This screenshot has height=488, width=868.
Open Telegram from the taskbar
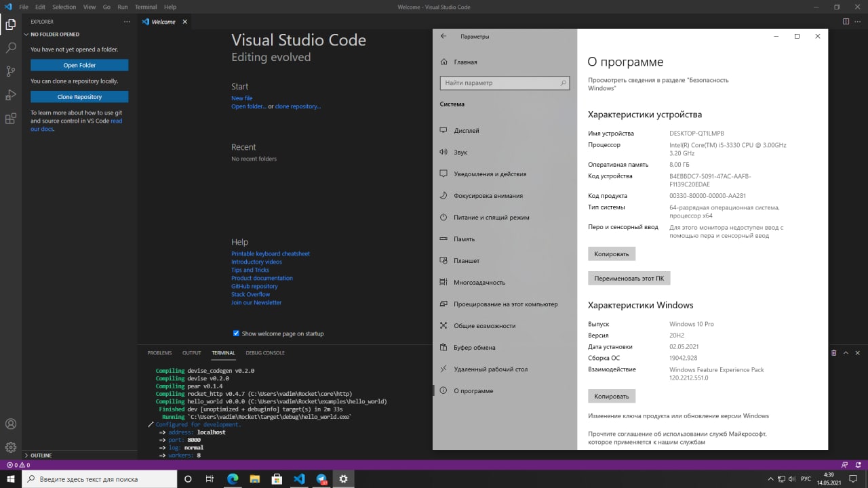pos(321,479)
